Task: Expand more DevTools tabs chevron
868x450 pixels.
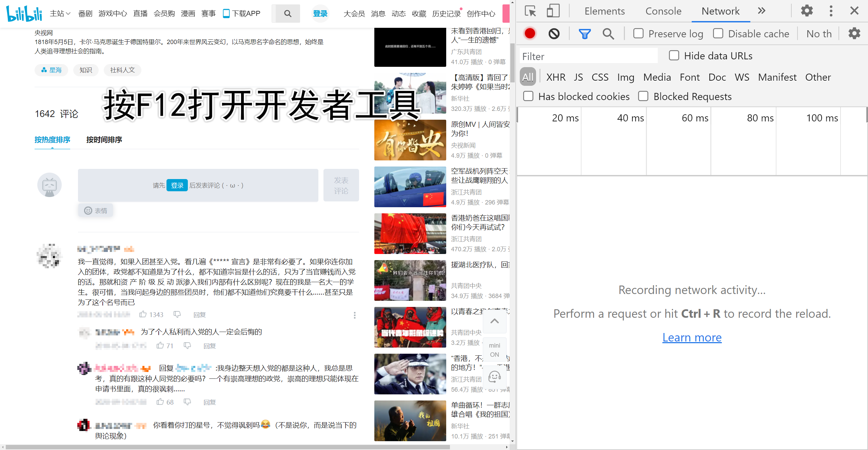Action: tap(762, 11)
